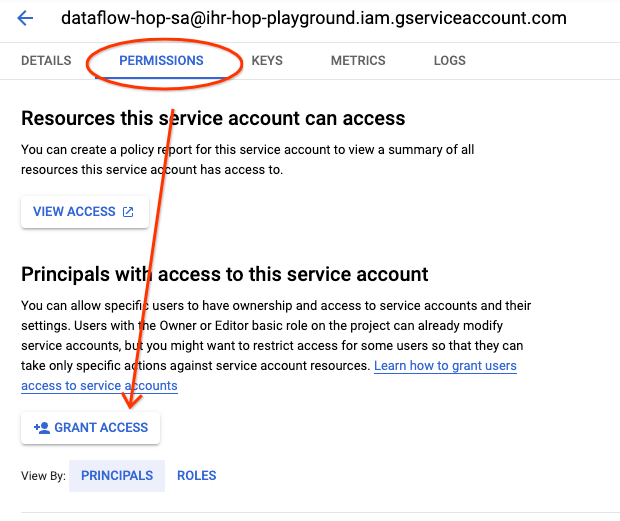Switch to the Details tab

pos(46,61)
